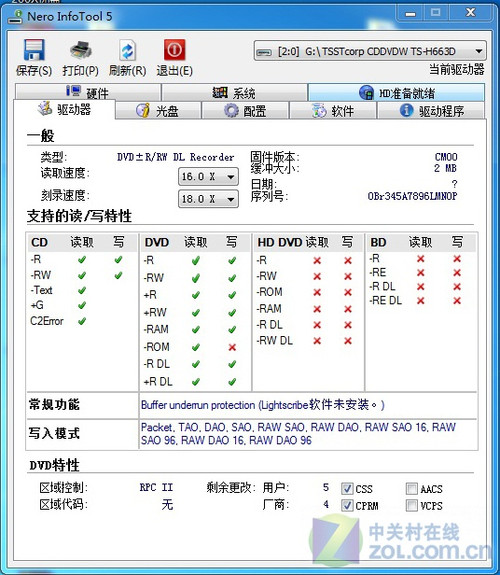The image size is (500, 575).
Task: Open the 软件 (Software) tab
Action: (x=333, y=110)
